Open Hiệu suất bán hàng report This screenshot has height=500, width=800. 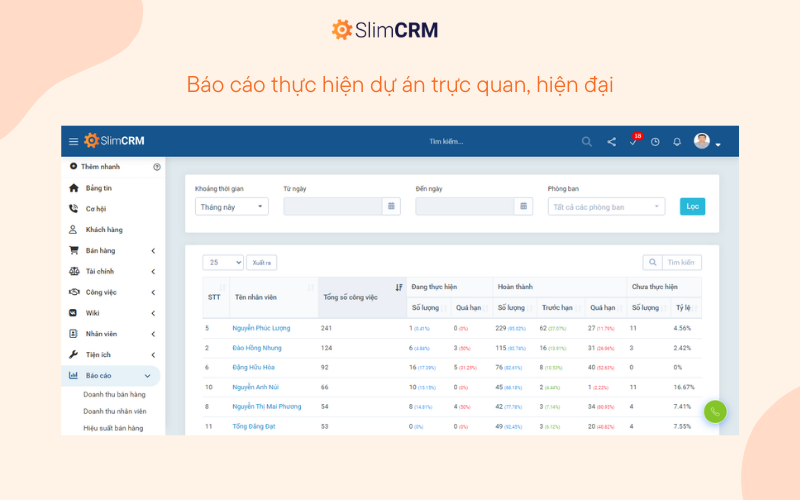pos(113,428)
